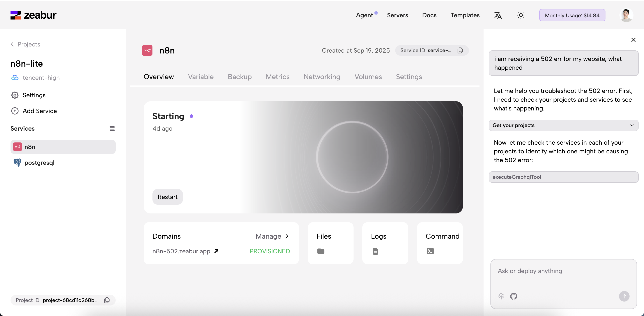644x316 pixels.
Task: Click the Ask or deploy anything input
Action: click(563, 271)
